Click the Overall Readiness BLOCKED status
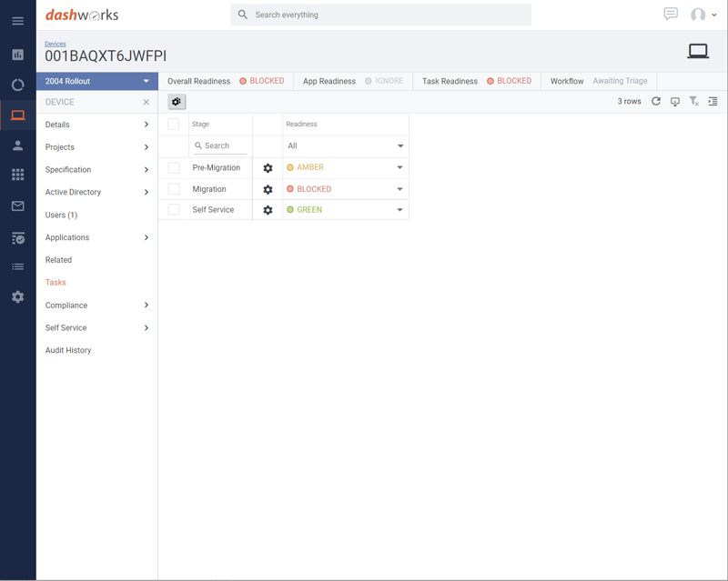This screenshot has height=581, width=728. point(261,81)
